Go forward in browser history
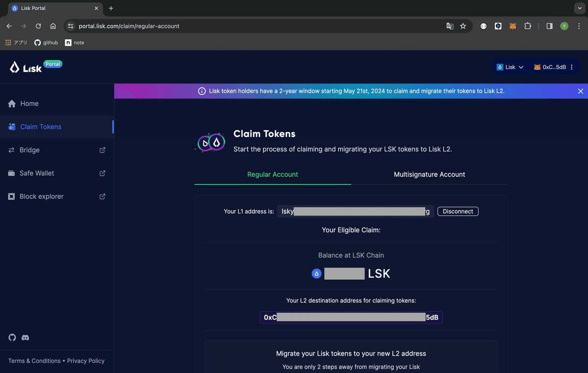Viewport: 588px width, 373px height. click(24, 26)
